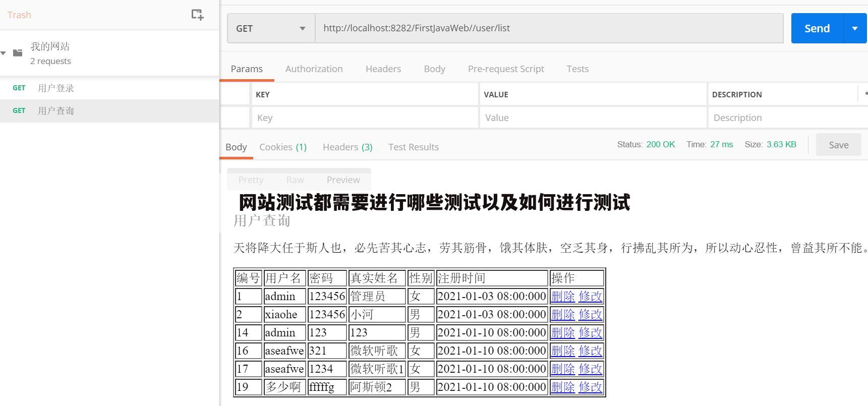
Task: Switch to the Params tab
Action: click(x=247, y=69)
